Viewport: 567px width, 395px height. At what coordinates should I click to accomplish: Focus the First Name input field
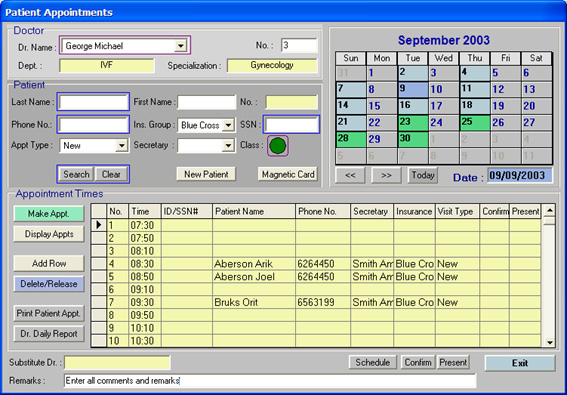[x=206, y=102]
